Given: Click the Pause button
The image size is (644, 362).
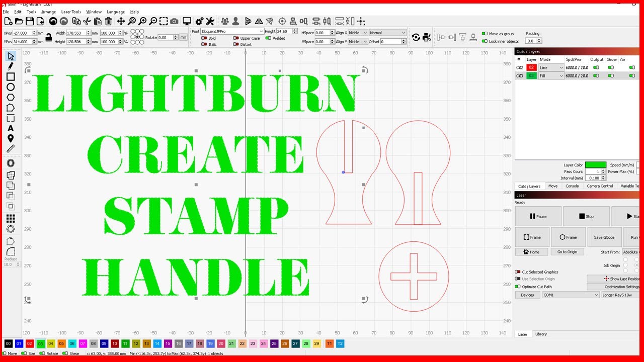Looking at the screenshot, I should pyautogui.click(x=538, y=217).
